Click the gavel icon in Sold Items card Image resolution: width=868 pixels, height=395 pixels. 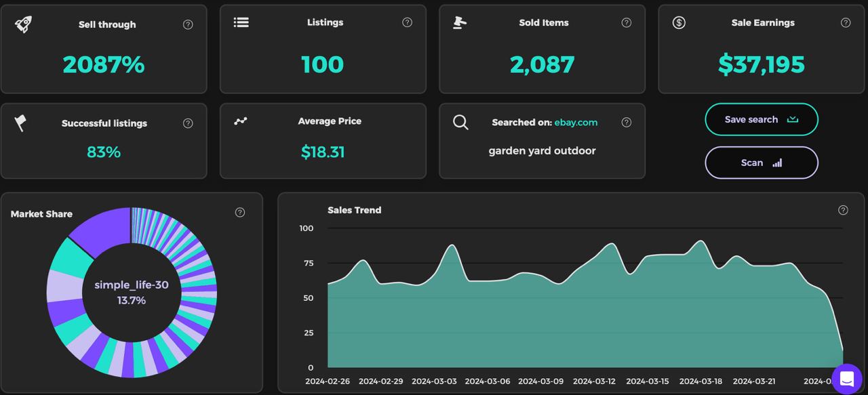[460, 22]
